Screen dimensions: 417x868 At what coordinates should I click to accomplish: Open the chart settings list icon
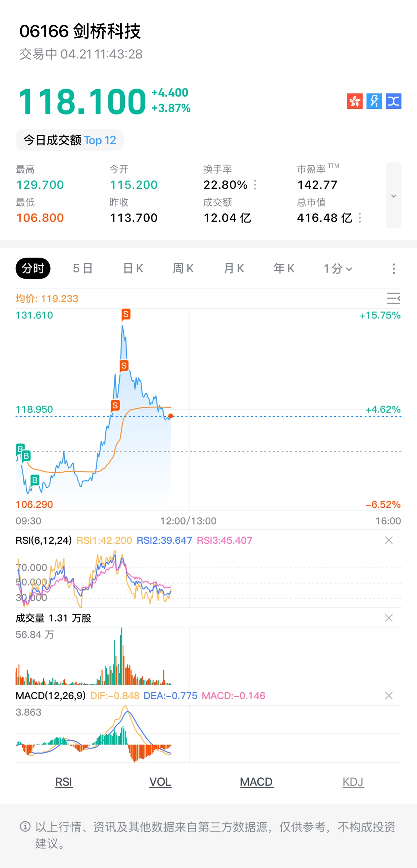pos(393,298)
